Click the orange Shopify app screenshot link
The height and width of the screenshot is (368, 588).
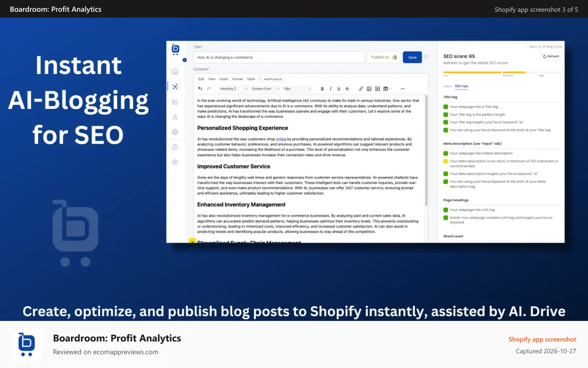coord(542,339)
